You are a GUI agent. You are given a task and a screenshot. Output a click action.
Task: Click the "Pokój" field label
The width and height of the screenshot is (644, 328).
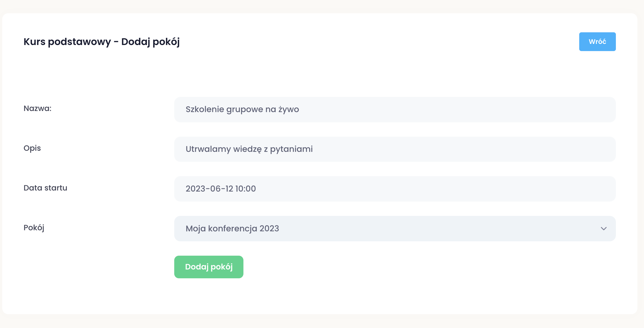coord(34,228)
